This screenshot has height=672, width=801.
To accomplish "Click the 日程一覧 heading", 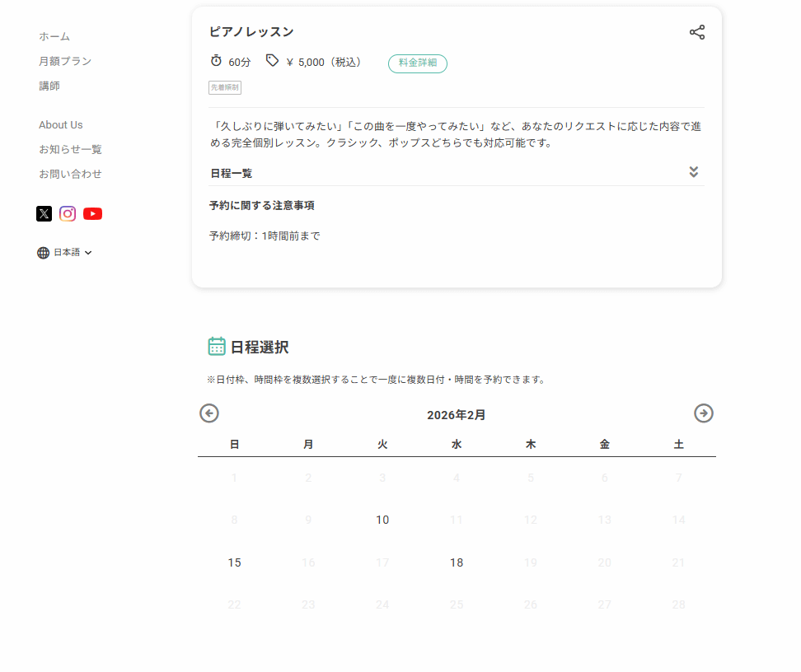I will 232,173.
